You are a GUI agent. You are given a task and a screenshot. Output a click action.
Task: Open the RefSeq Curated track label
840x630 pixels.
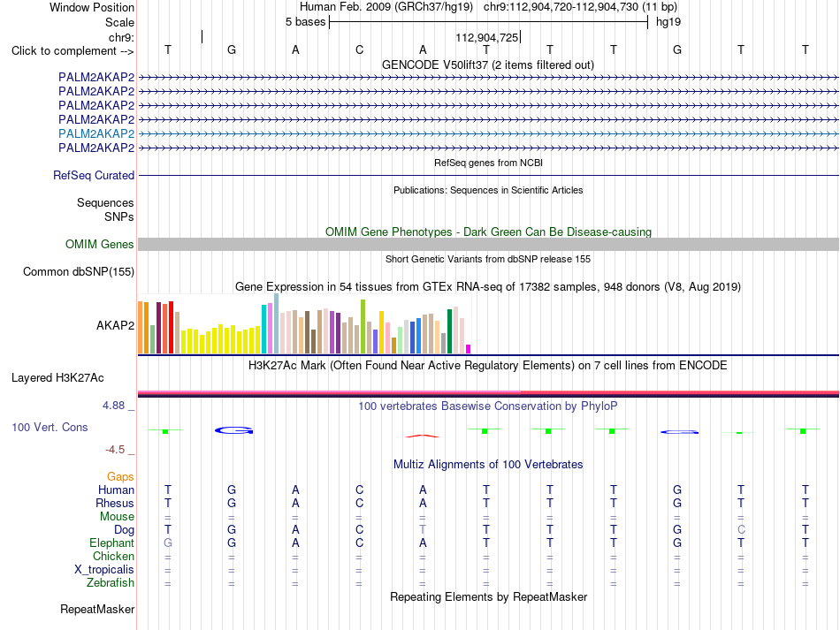click(x=94, y=176)
